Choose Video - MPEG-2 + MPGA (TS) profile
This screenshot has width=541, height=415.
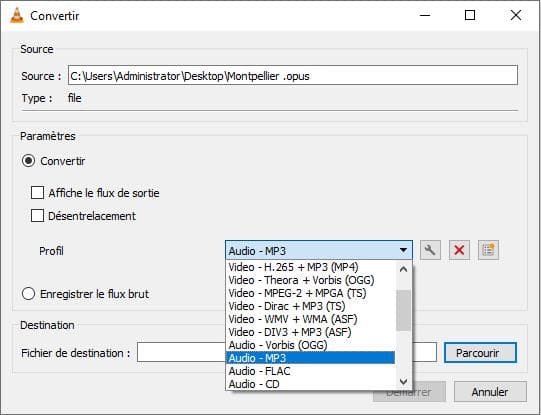click(311, 293)
